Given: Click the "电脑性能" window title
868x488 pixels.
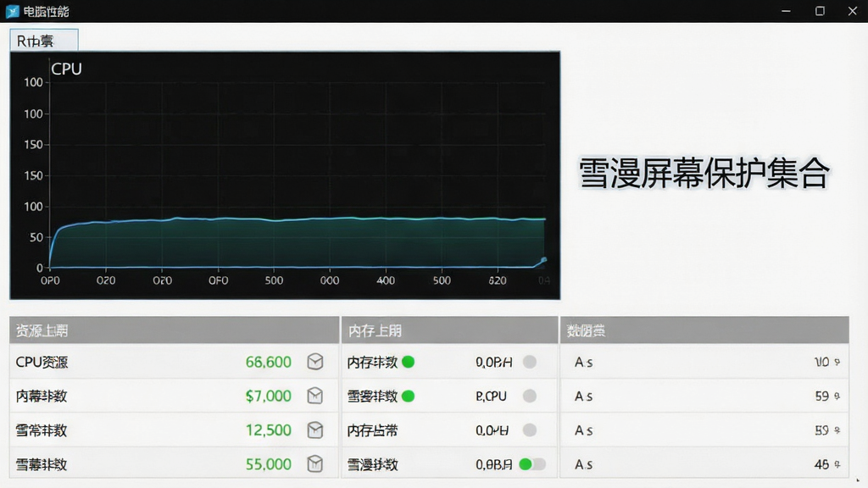Looking at the screenshot, I should click(46, 11).
